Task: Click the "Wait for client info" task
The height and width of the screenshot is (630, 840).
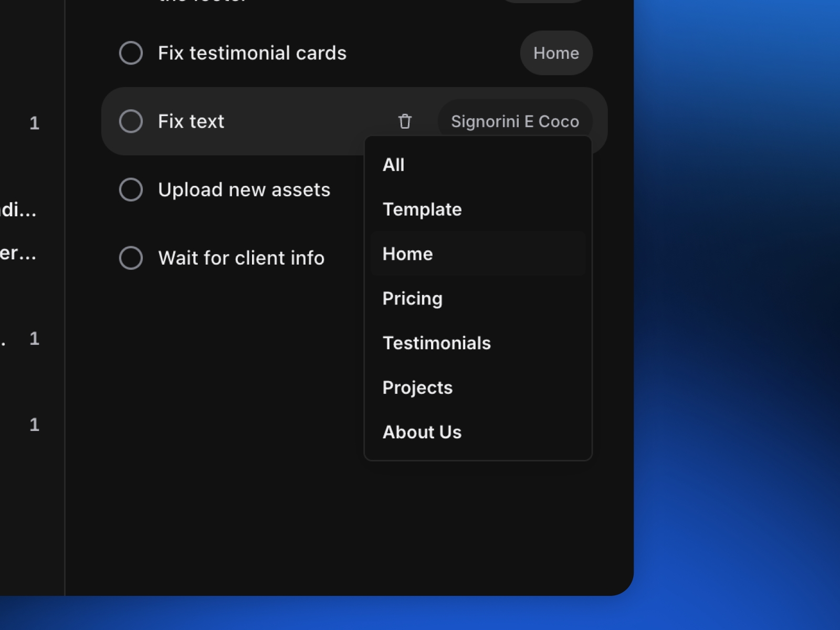Action: (x=241, y=258)
